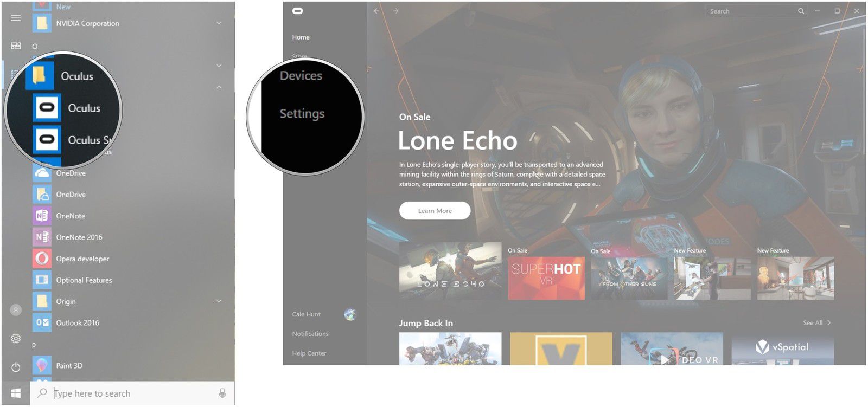
Task: Collapse the Oculus folder chevron
Action: pyautogui.click(x=219, y=87)
